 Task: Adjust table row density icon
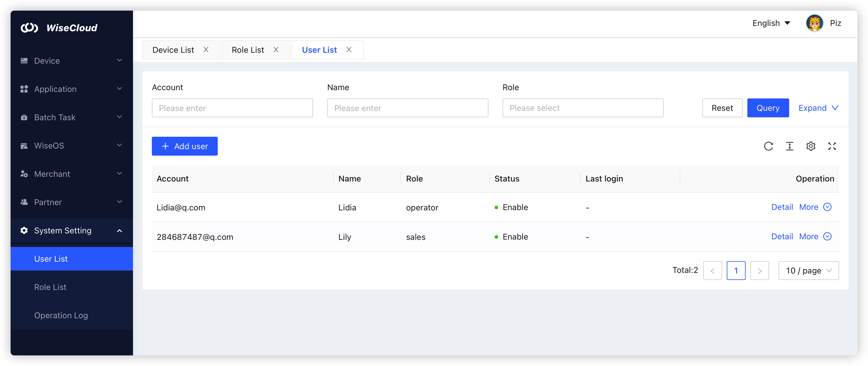point(790,146)
